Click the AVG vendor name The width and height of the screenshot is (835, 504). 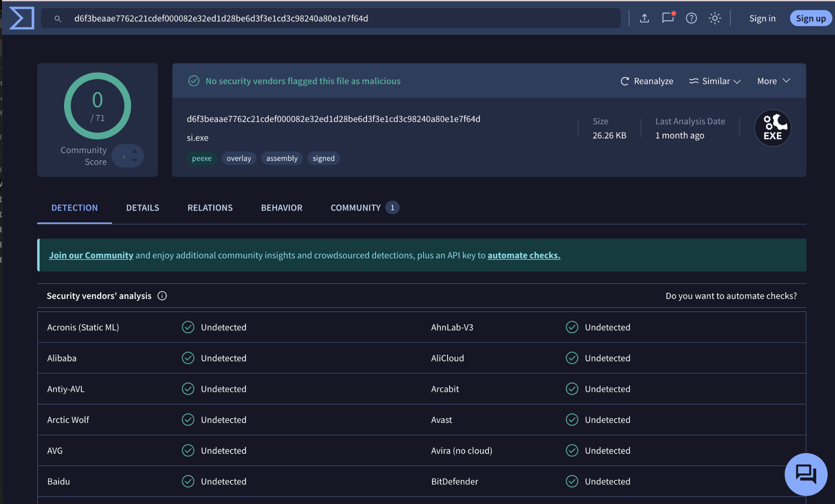(55, 451)
